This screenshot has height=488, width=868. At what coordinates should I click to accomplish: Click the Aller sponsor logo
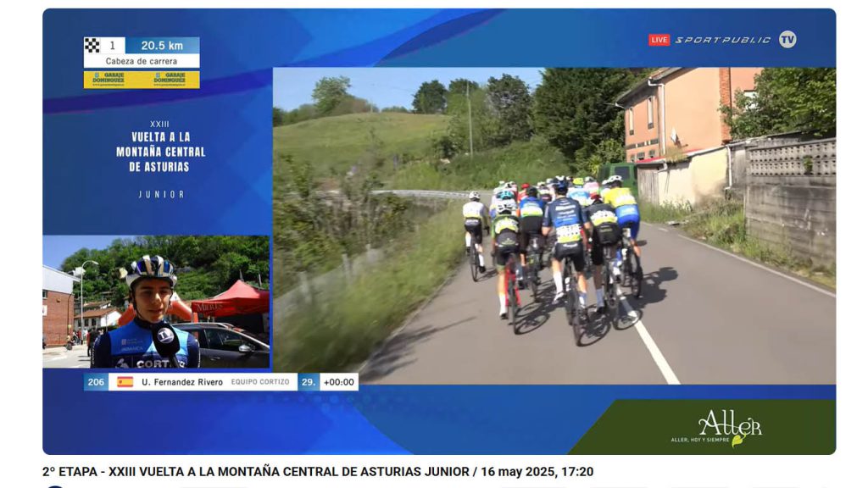[717, 427]
